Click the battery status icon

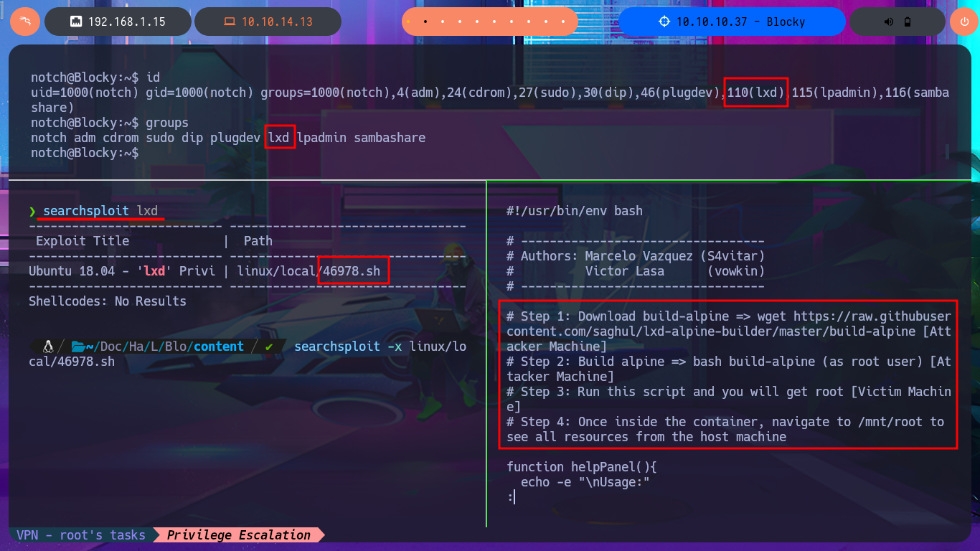pos(908,22)
